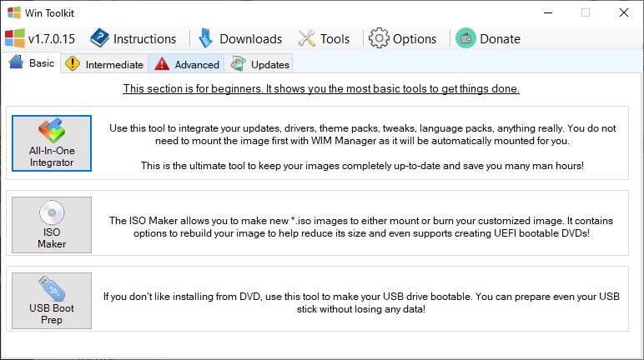Click the All-In-One Integrator colorful icon
This screenshot has width=644, height=360.
tap(52, 131)
